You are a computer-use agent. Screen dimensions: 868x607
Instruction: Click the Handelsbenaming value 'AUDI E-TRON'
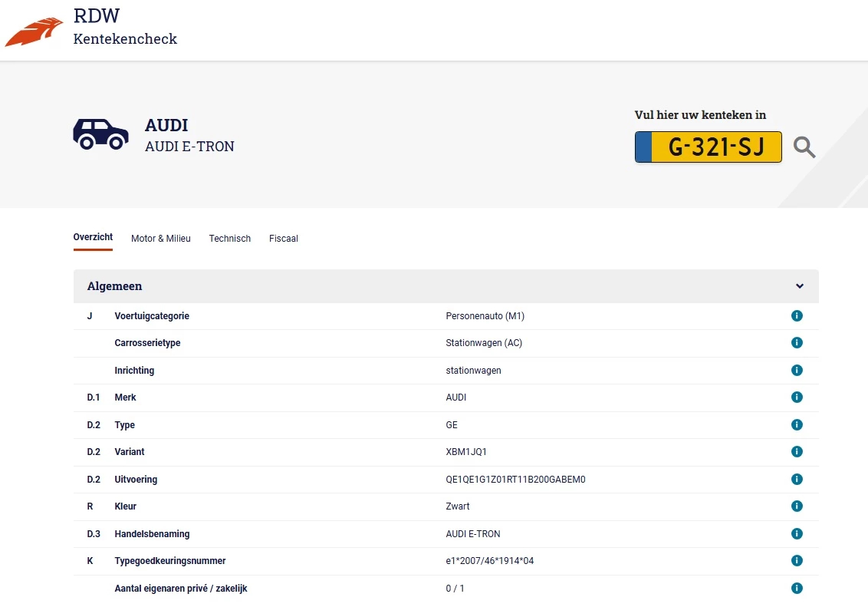(473, 534)
